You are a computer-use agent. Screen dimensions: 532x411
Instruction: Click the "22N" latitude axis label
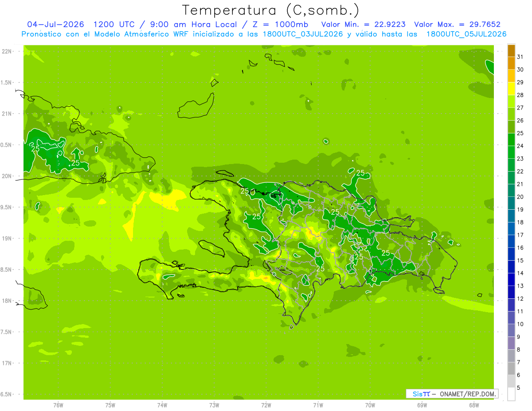(x=6, y=51)
